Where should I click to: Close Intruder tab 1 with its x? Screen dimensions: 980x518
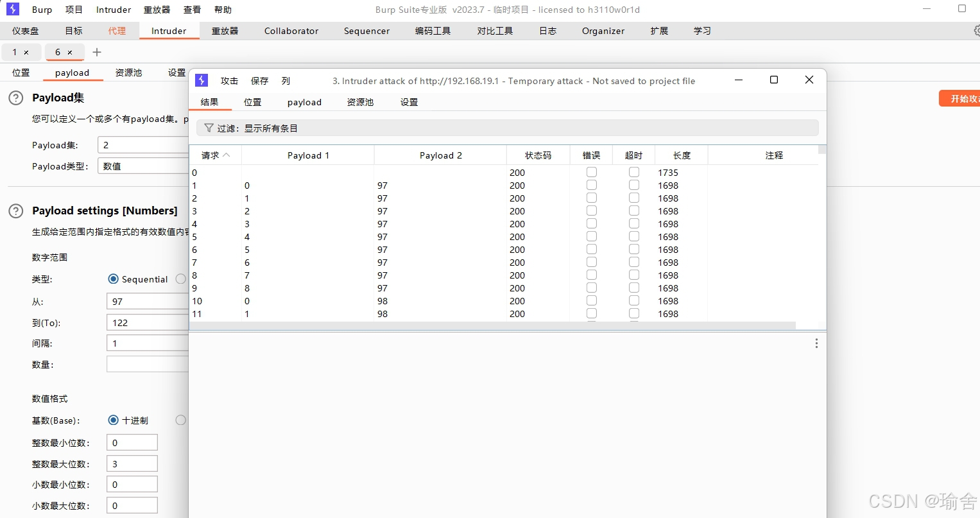(26, 53)
